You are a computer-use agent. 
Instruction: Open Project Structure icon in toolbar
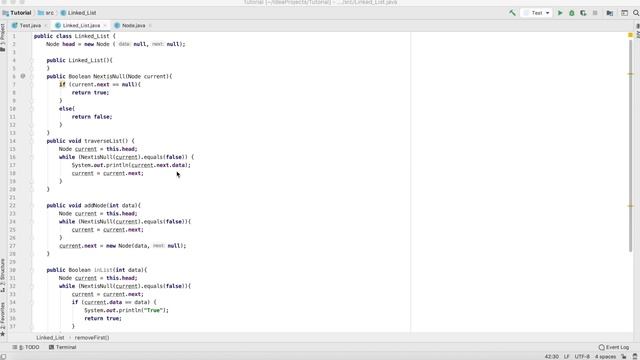coord(610,13)
